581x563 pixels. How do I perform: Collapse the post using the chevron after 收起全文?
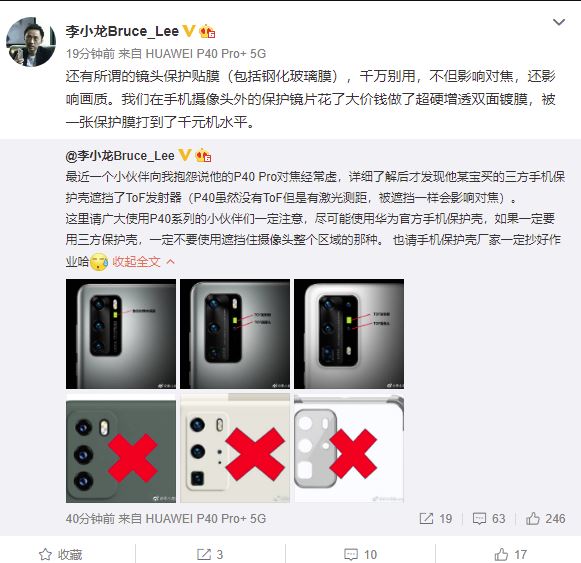point(170,262)
